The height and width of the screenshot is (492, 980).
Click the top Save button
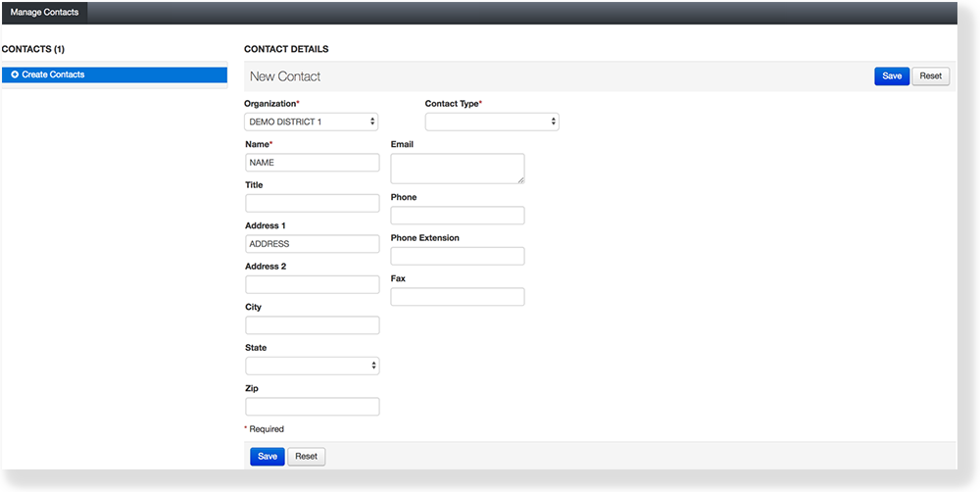(x=891, y=76)
